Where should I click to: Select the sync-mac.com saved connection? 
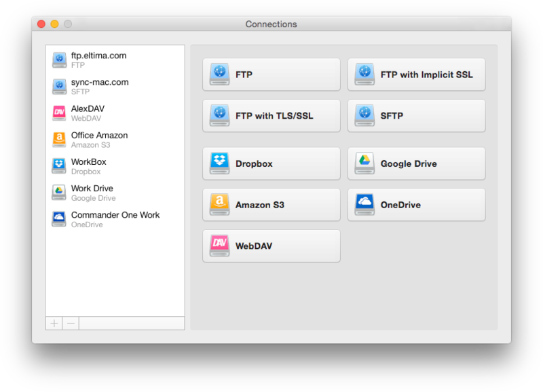tap(115, 87)
